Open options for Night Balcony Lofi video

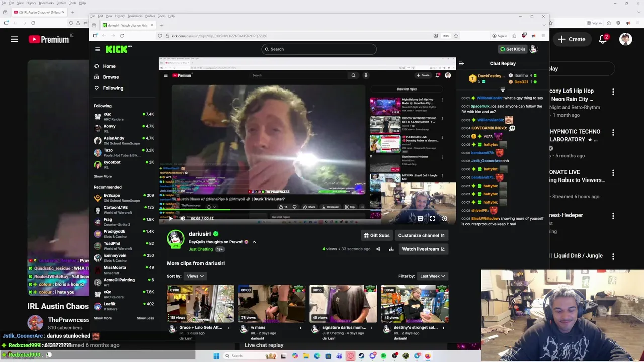613,92
